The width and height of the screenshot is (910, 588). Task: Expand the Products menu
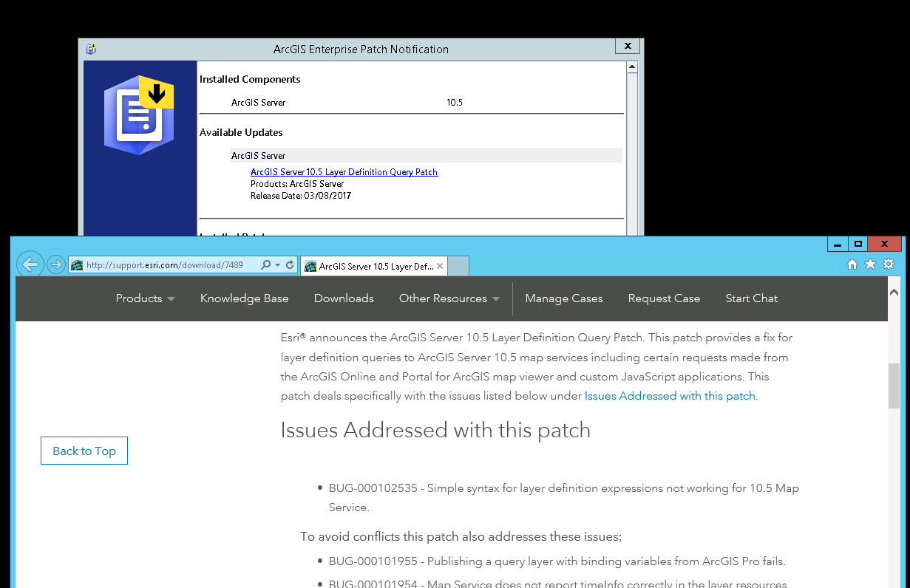pyautogui.click(x=145, y=298)
